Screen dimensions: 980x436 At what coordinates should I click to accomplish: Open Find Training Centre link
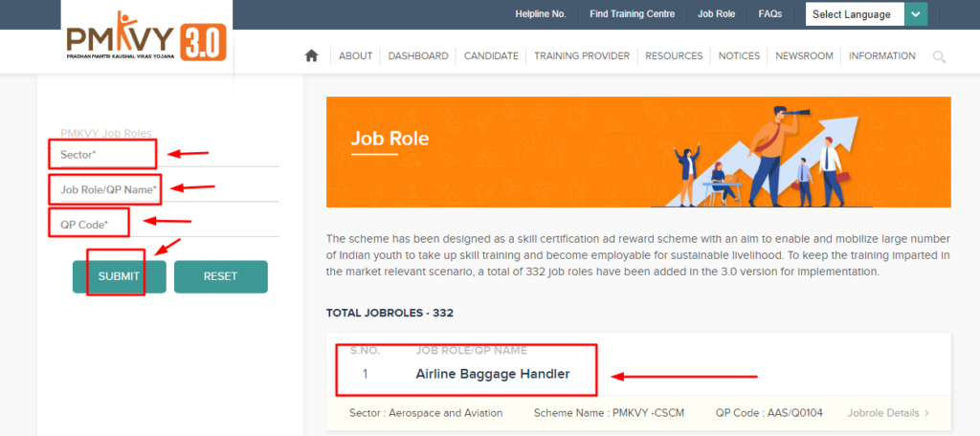pos(632,13)
